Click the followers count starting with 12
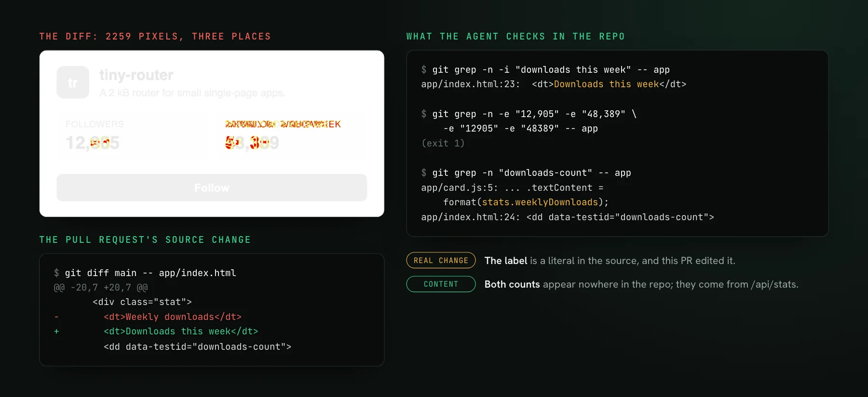The image size is (868, 397). 93,143
